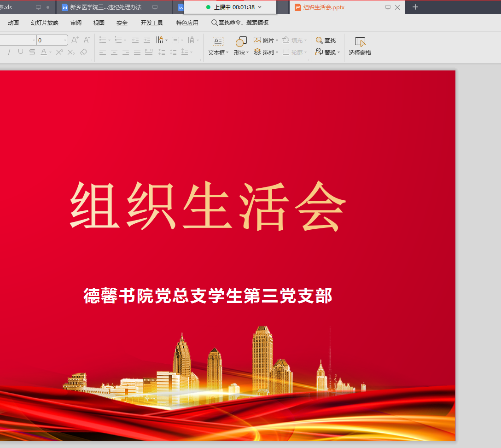Open the 审阅 (Review) ribbon tab
The height and width of the screenshot is (448, 501).
76,23
